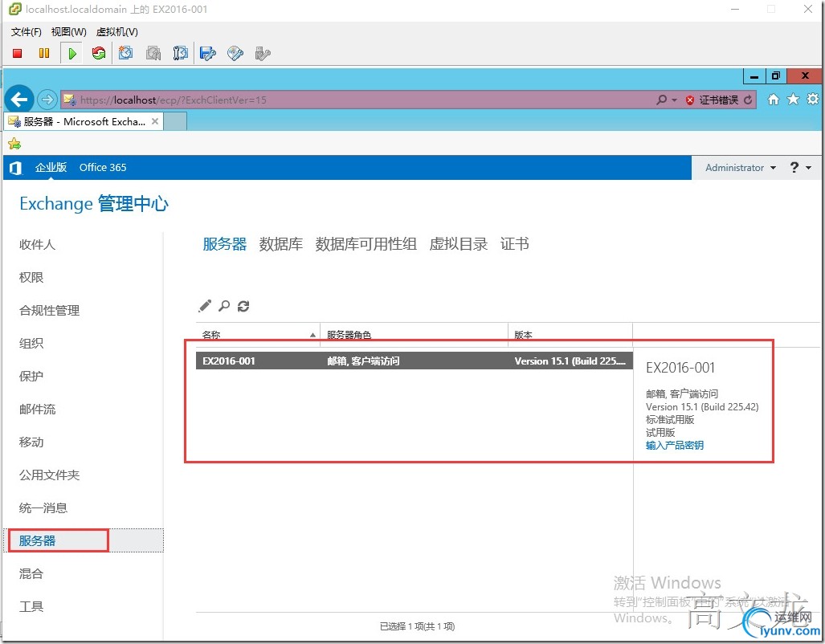The height and width of the screenshot is (644, 825).
Task: Click the red power off button in the VM toolbar
Action: [18, 53]
